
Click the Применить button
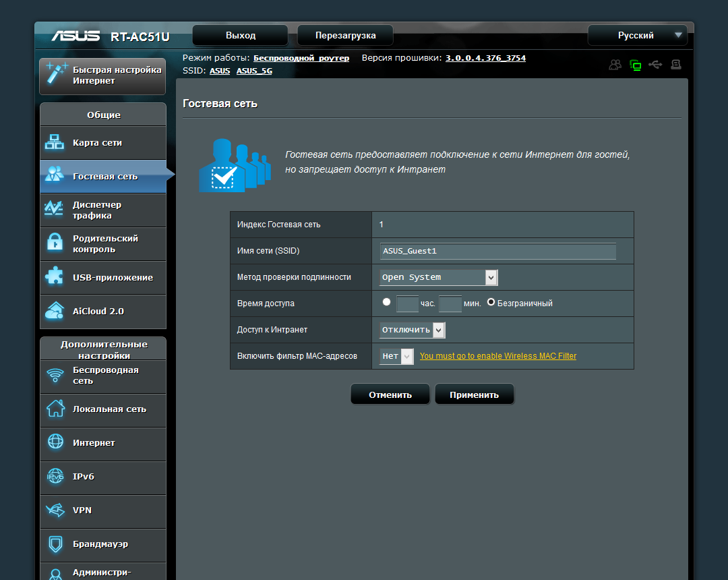[474, 395]
